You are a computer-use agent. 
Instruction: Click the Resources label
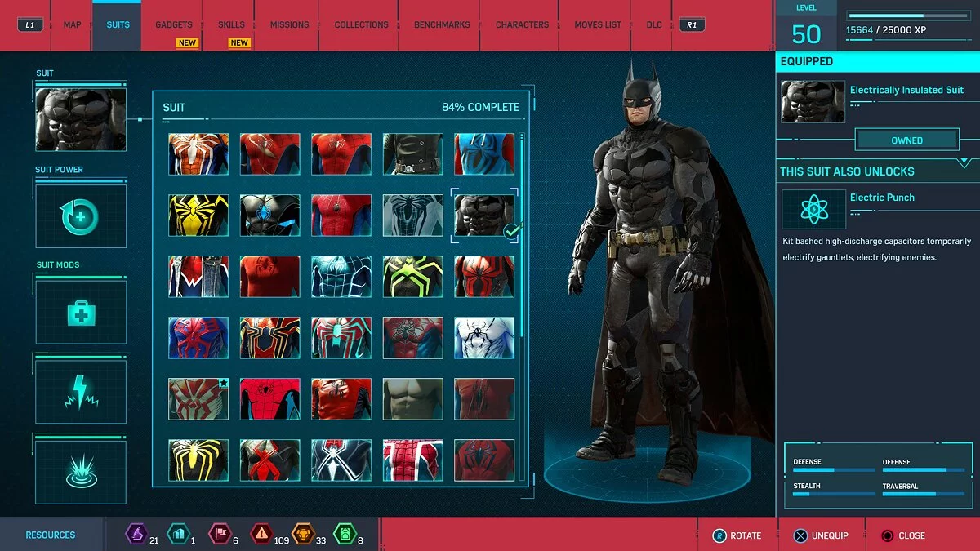point(51,535)
